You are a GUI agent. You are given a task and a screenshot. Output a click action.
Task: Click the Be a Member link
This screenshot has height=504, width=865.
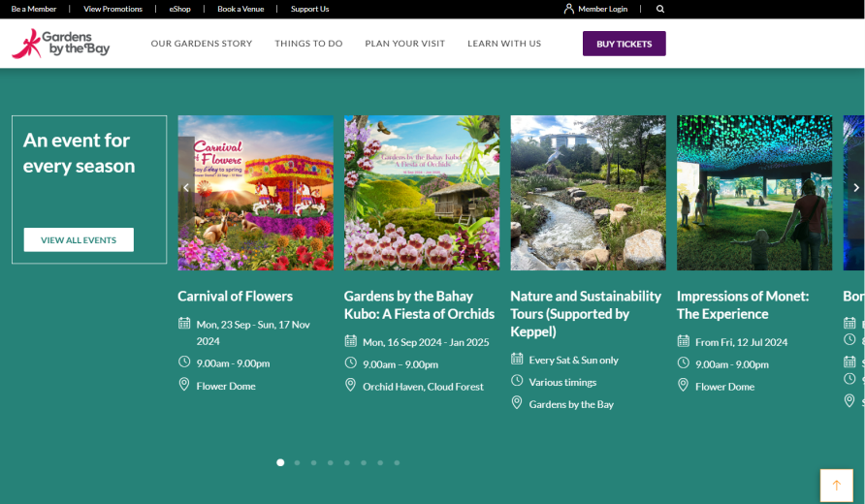(34, 9)
